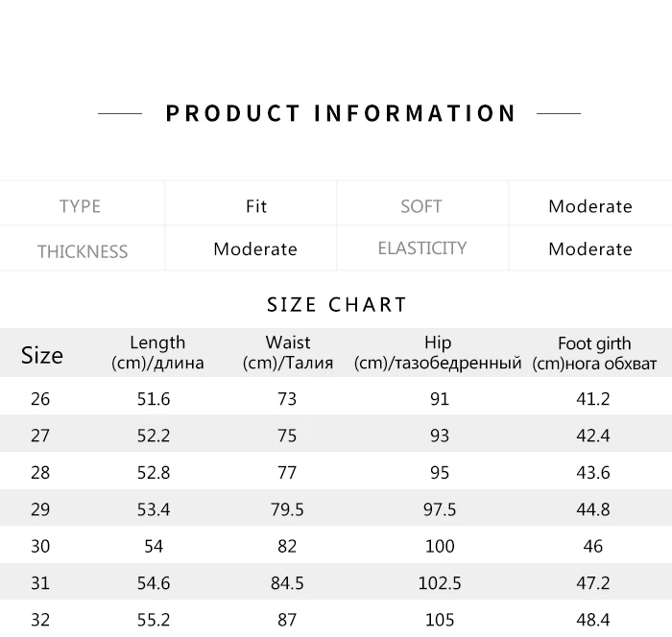The width and height of the screenshot is (672, 637).
Task: Click the Foot girth column header
Action: [x=594, y=353]
